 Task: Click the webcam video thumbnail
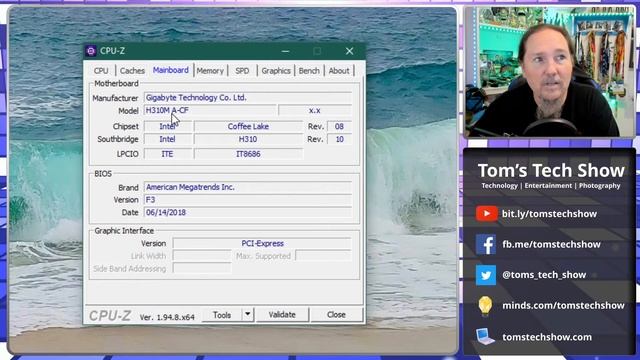tap(549, 72)
